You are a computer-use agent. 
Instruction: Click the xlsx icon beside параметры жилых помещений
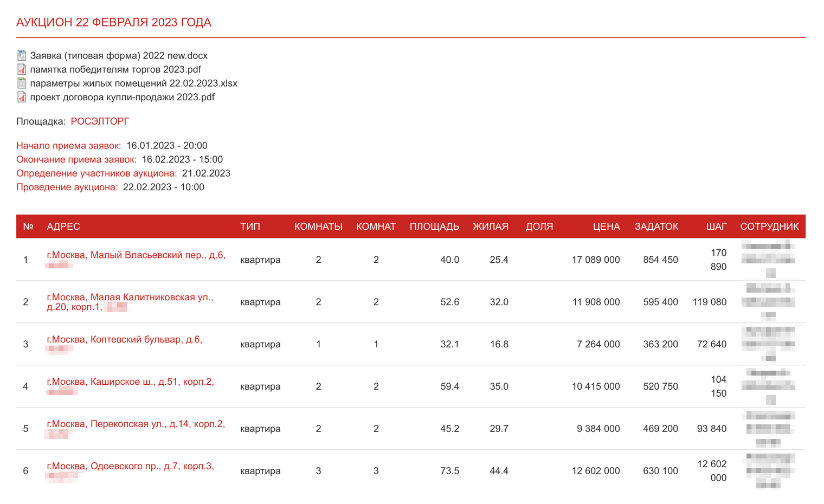pyautogui.click(x=22, y=83)
